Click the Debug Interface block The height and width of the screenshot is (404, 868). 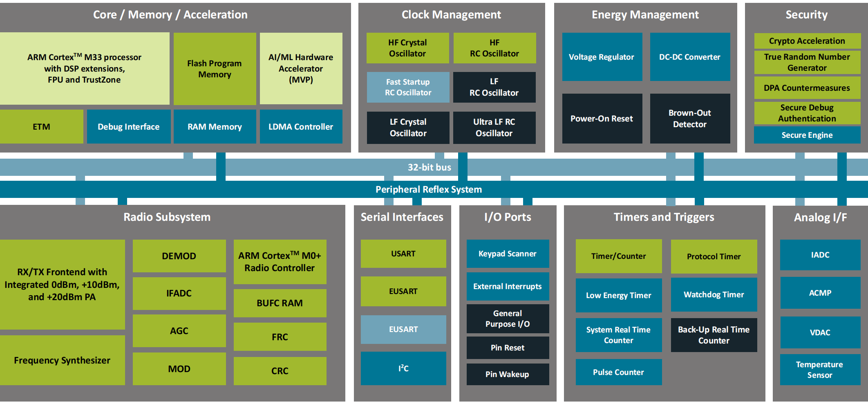(129, 126)
